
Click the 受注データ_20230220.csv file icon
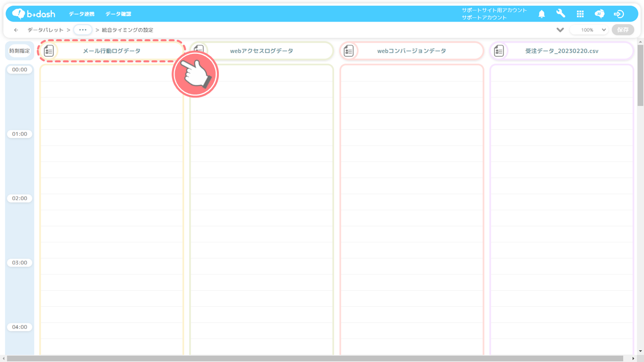point(499,51)
